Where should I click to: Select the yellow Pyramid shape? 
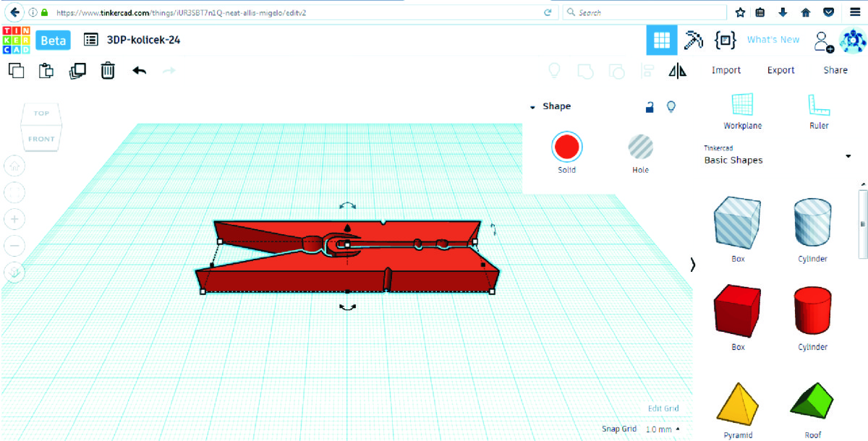(x=738, y=405)
